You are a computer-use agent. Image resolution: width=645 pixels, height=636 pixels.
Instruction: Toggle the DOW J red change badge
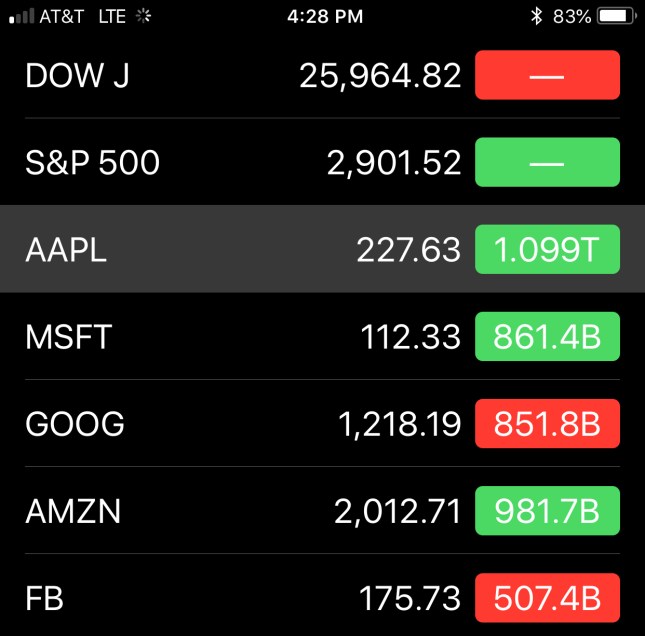click(547, 76)
